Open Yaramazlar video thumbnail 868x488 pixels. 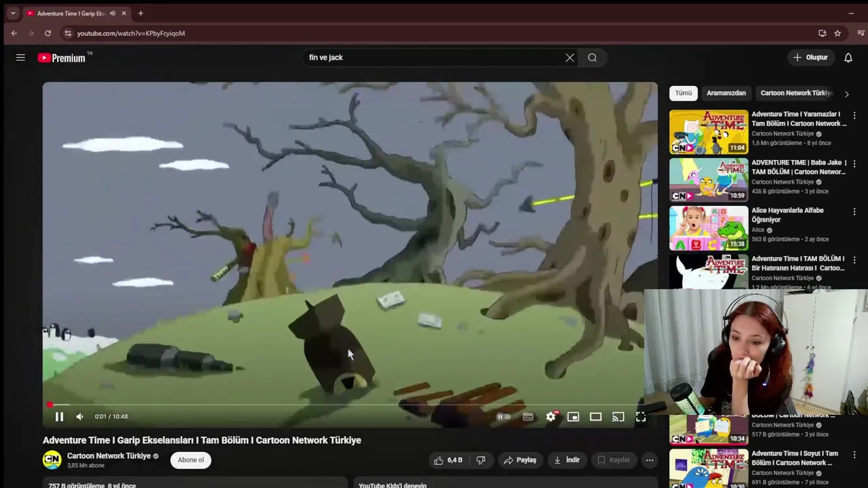click(x=709, y=131)
